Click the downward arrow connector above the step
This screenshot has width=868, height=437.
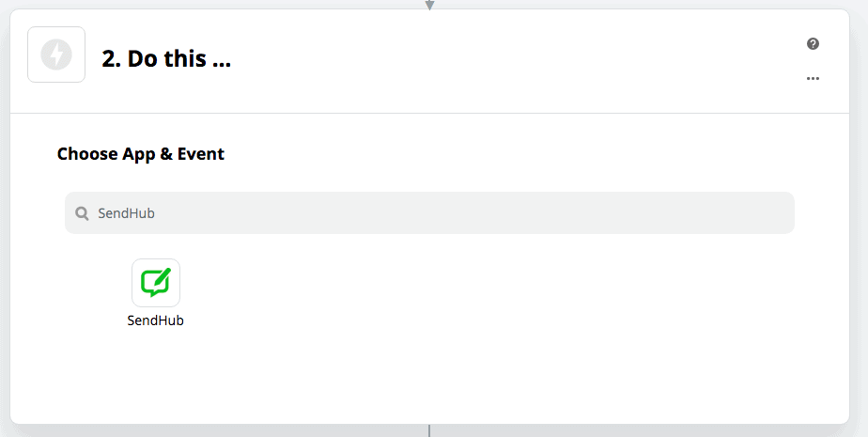tap(429, 5)
